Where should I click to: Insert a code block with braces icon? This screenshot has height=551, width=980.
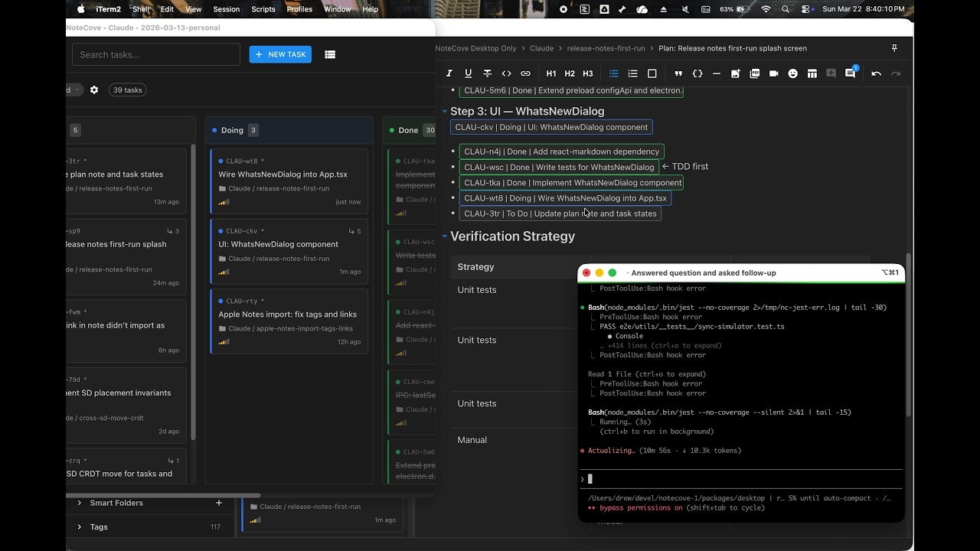697,73
